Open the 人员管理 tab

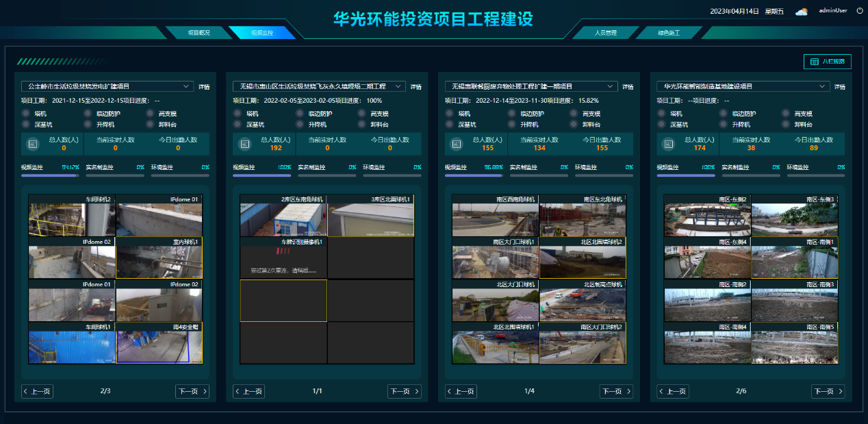(x=607, y=32)
